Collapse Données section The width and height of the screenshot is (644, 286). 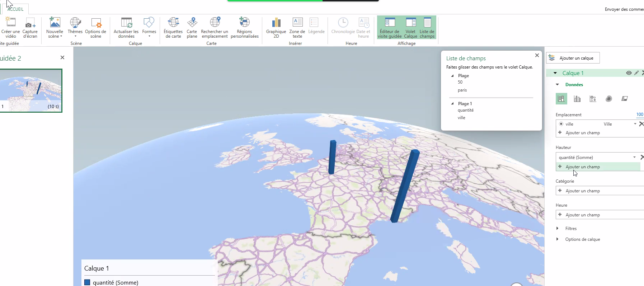point(557,85)
